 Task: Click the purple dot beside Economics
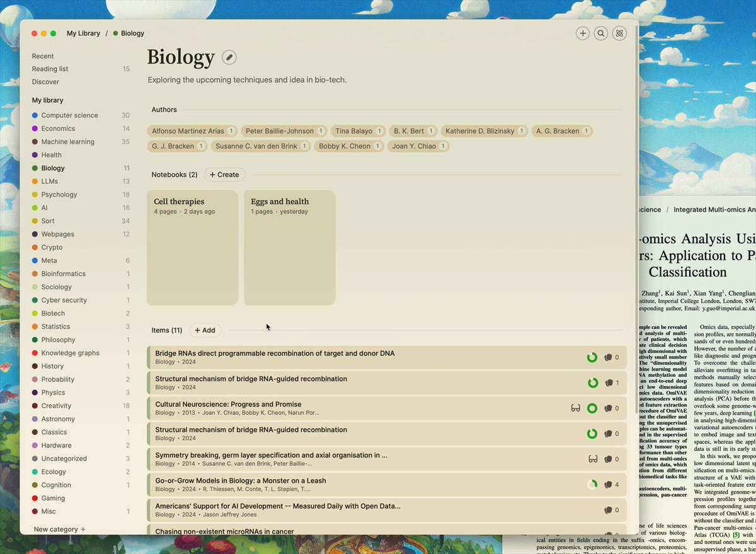coord(35,129)
